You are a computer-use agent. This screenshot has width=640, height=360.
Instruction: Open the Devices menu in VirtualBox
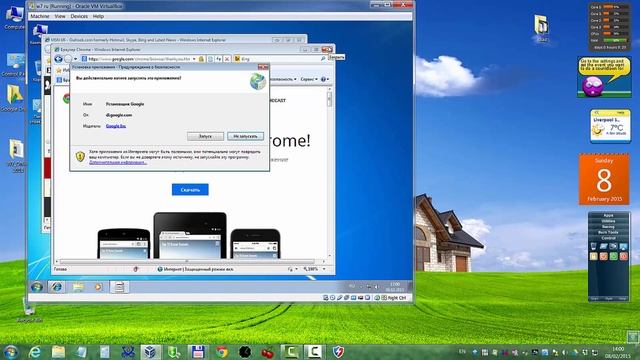point(79,16)
